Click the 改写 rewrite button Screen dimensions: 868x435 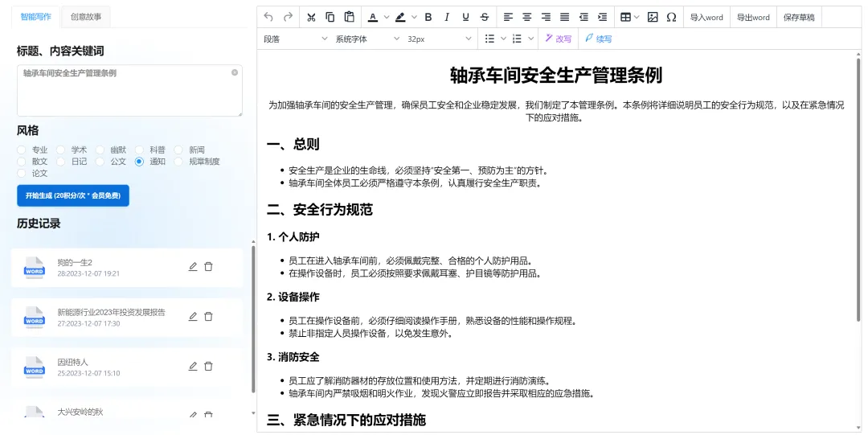(x=558, y=39)
